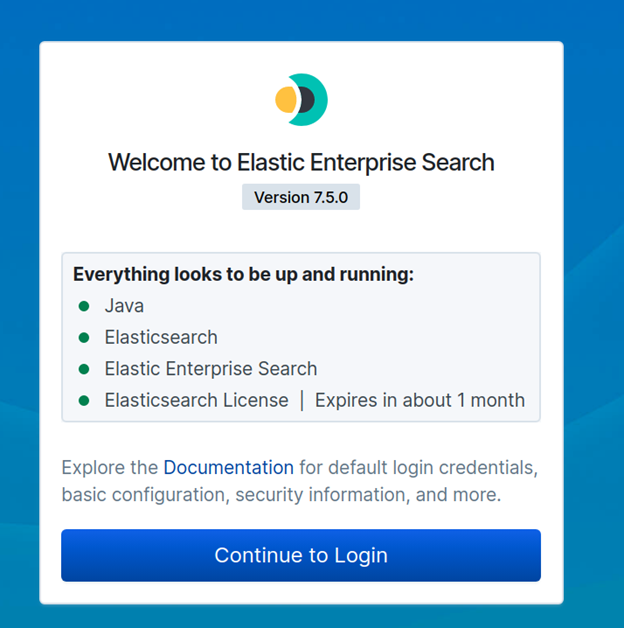Viewport: 624px width, 628px height.
Task: Click the Expires in about 1 month text
Action: pos(420,400)
